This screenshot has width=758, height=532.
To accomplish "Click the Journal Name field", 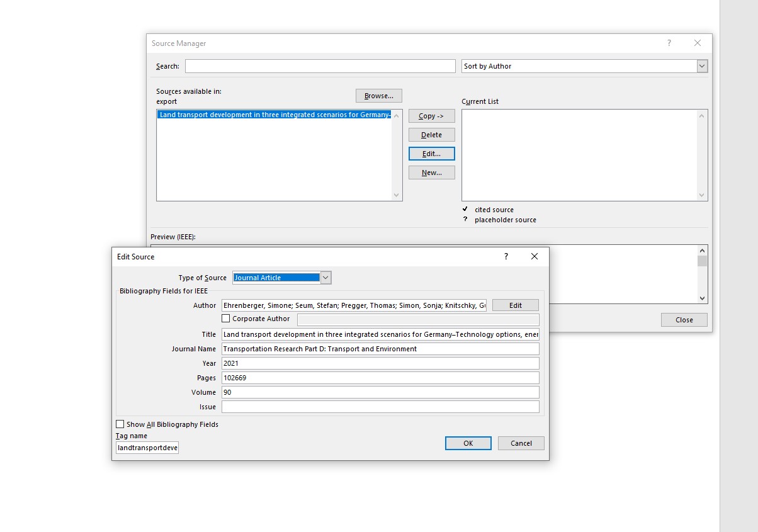I will coord(380,349).
